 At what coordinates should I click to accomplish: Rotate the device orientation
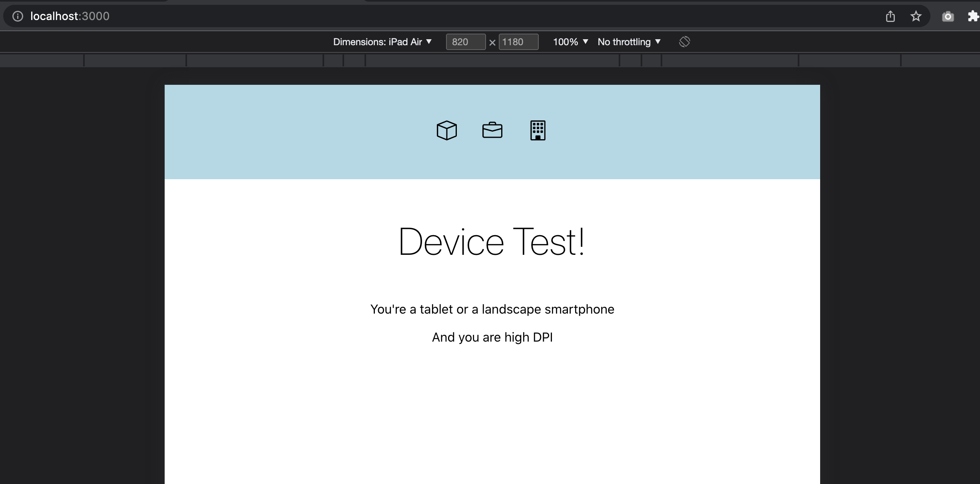click(684, 42)
